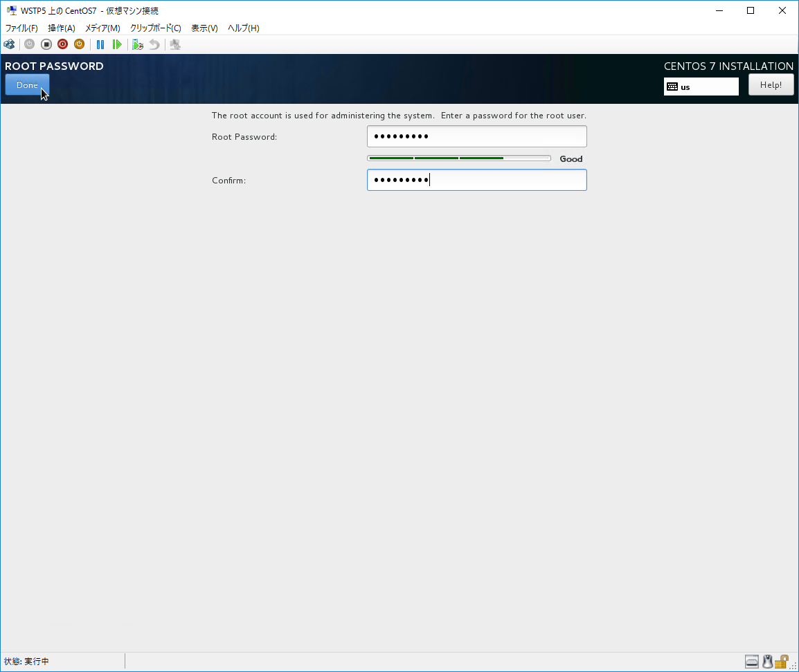Click the Done button

coord(27,85)
